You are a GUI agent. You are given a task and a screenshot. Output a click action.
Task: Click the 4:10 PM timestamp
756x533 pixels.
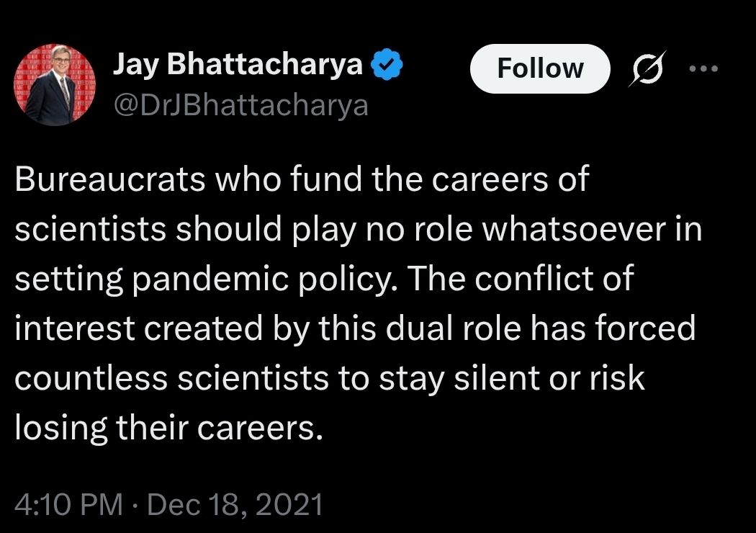(x=68, y=505)
